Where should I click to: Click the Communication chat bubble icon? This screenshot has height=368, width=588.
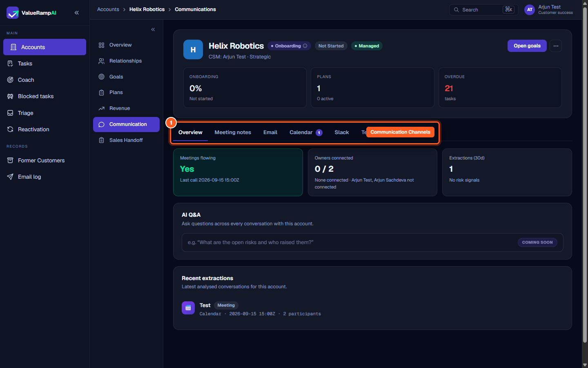102,124
